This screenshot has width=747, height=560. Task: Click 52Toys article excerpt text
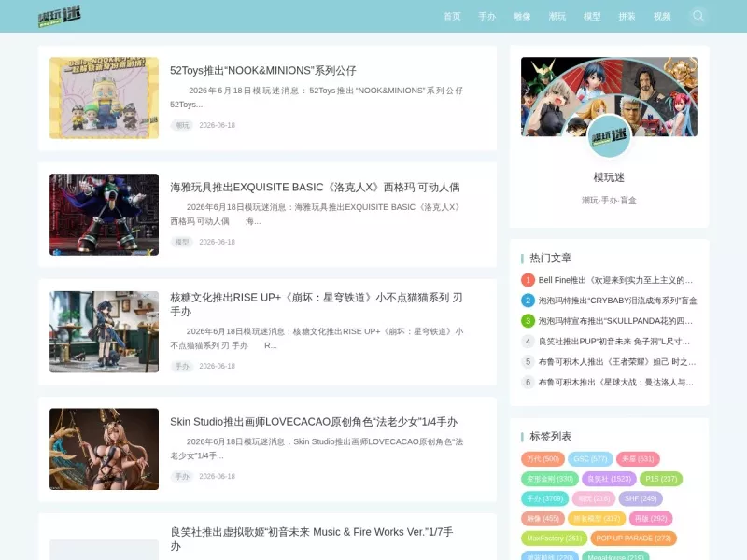[x=317, y=98]
